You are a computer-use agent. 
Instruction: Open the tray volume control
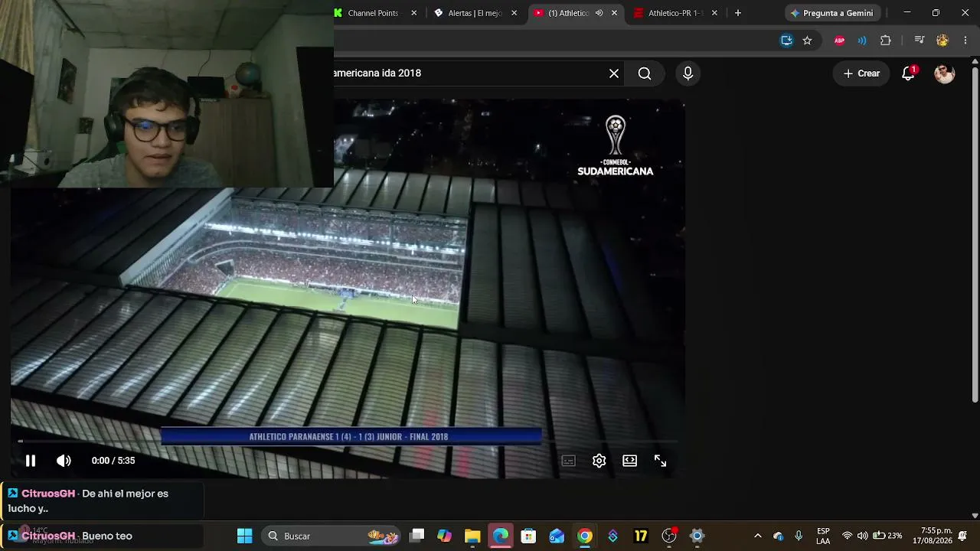pyautogui.click(x=862, y=536)
